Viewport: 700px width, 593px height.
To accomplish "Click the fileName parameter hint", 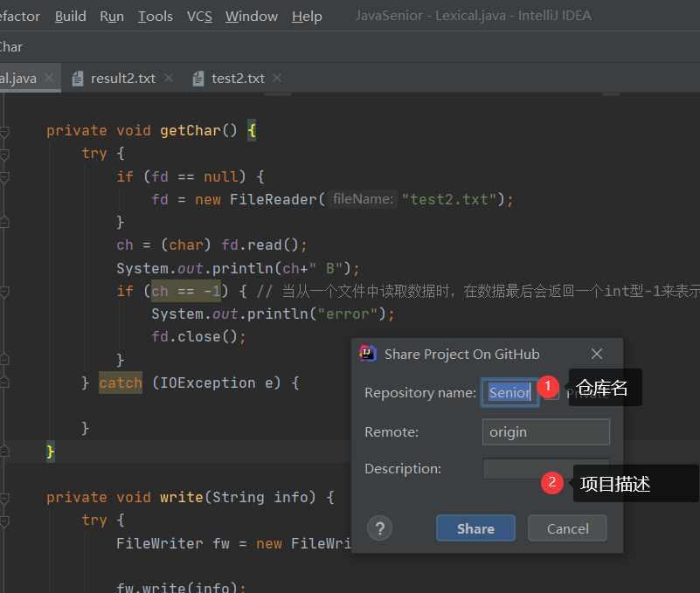I will [x=363, y=199].
